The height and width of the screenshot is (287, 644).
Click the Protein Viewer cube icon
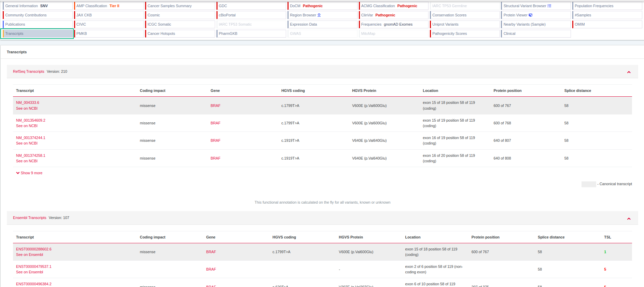pos(531,15)
